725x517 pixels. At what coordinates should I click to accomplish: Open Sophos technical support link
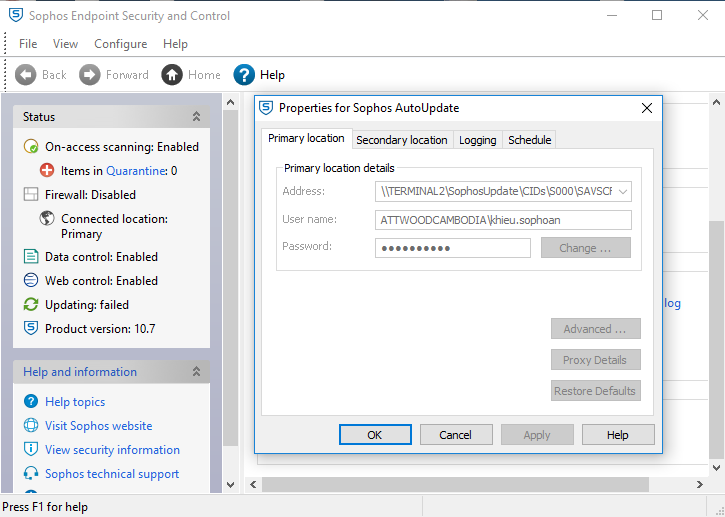[112, 474]
